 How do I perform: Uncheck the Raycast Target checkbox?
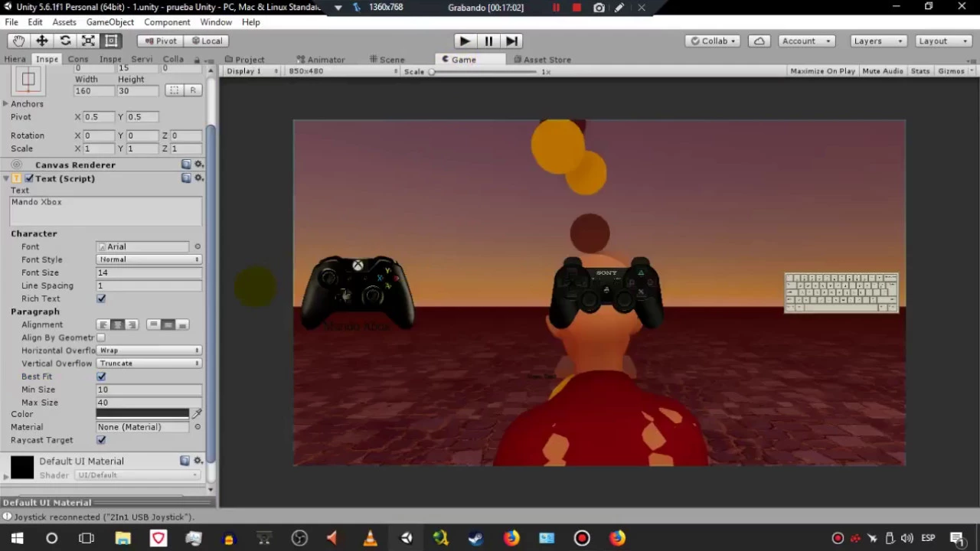click(x=101, y=440)
